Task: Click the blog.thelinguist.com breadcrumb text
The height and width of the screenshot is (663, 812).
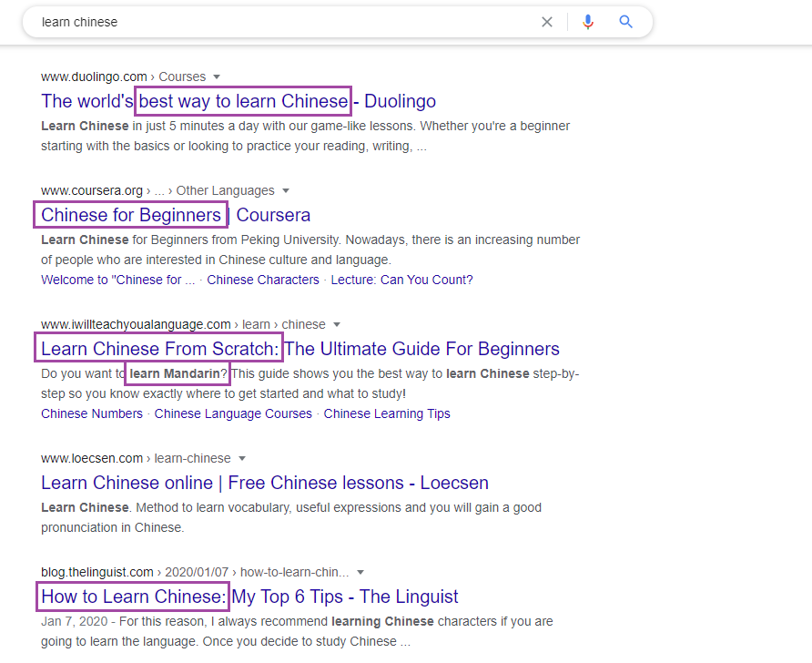Action: 97,572
